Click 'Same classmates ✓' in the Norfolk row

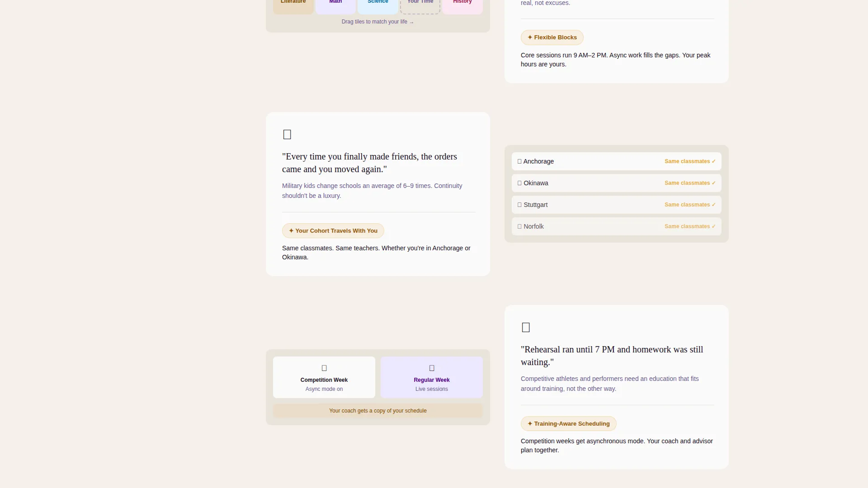click(690, 226)
